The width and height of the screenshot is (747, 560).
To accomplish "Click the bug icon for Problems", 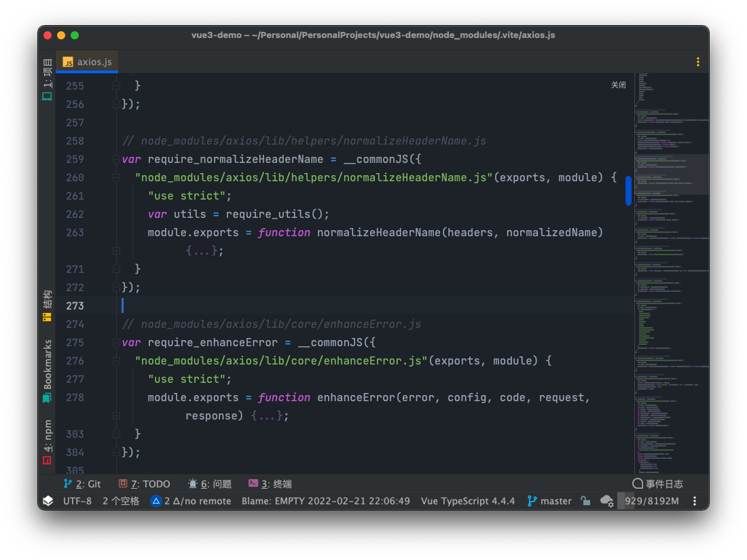I will [192, 483].
